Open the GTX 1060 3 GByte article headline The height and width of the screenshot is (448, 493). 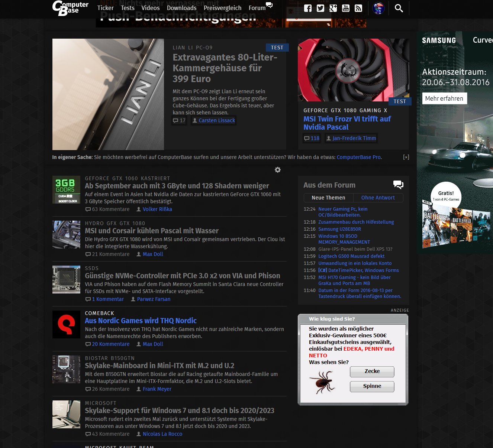(177, 186)
